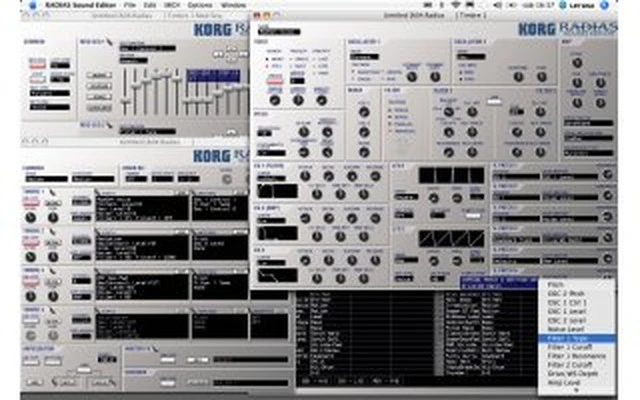Open the Window menu
The image size is (640, 400).
point(233,5)
